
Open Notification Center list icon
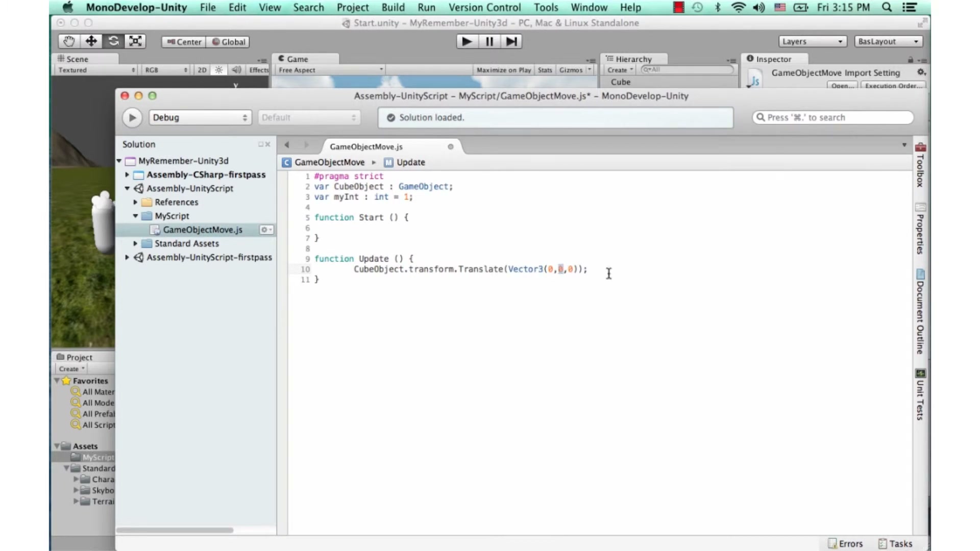909,7
